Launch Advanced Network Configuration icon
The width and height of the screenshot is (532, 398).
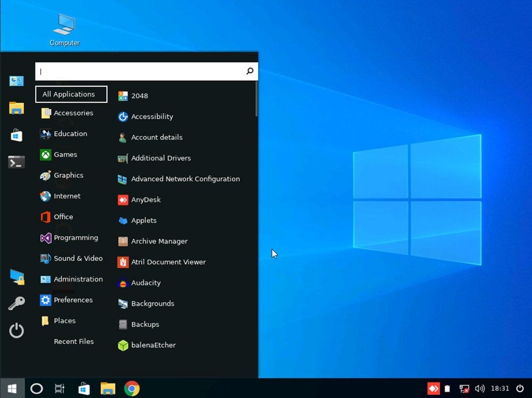coord(123,179)
